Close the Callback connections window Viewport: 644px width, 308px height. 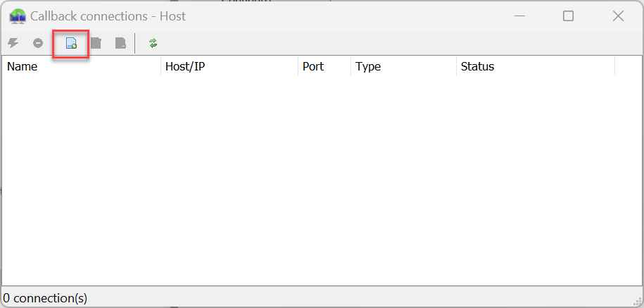coord(618,16)
